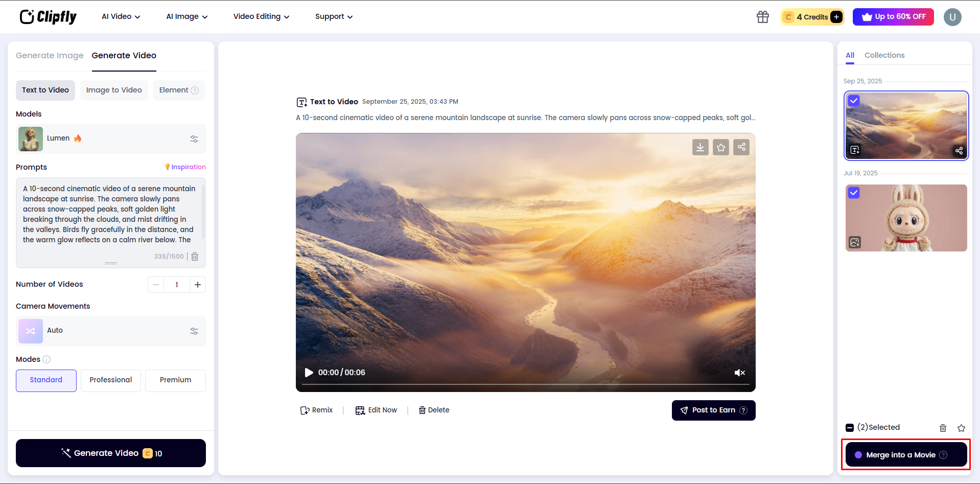Download the generated mountain video
980x484 pixels.
point(700,147)
